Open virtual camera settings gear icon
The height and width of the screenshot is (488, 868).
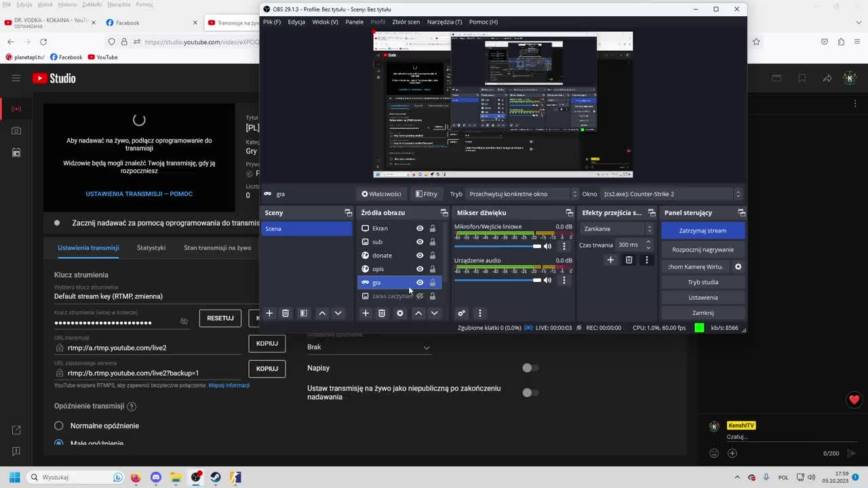738,266
